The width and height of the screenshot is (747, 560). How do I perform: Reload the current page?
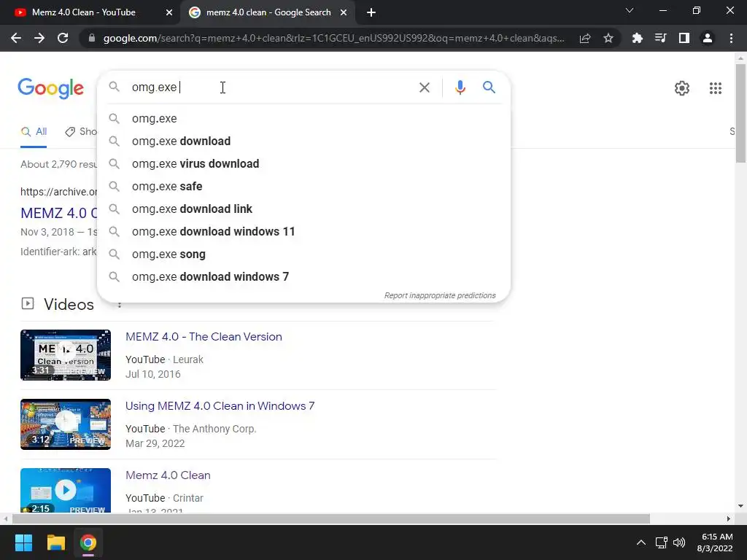coord(63,38)
